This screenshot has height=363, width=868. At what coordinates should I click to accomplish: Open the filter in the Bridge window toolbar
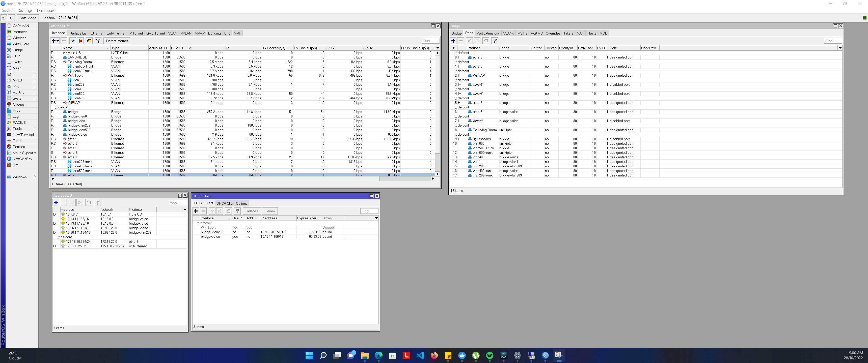coord(495,41)
